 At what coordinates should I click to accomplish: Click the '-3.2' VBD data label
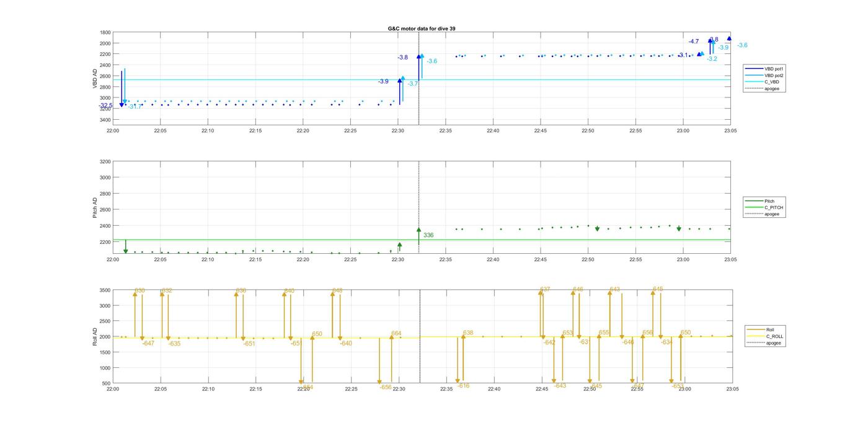coord(712,58)
